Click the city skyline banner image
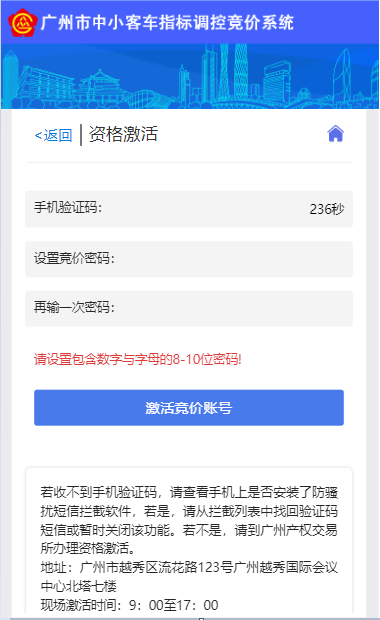Screen dimensions: 380x620 pyautogui.click(x=190, y=76)
